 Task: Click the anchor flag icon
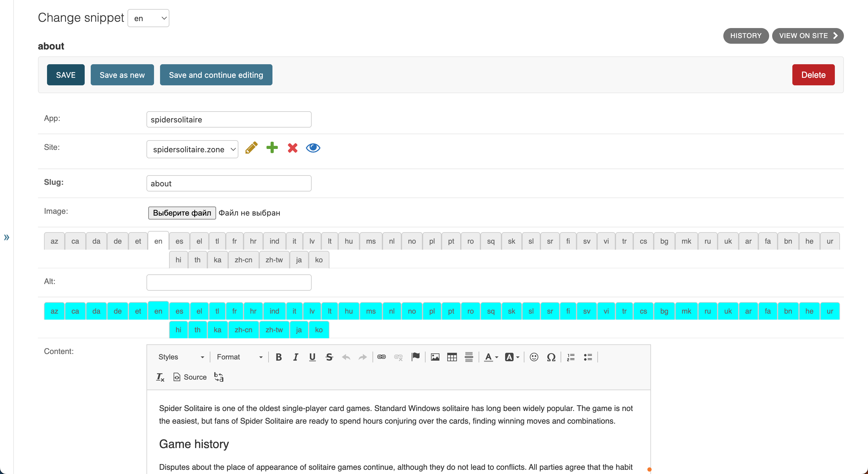click(416, 357)
